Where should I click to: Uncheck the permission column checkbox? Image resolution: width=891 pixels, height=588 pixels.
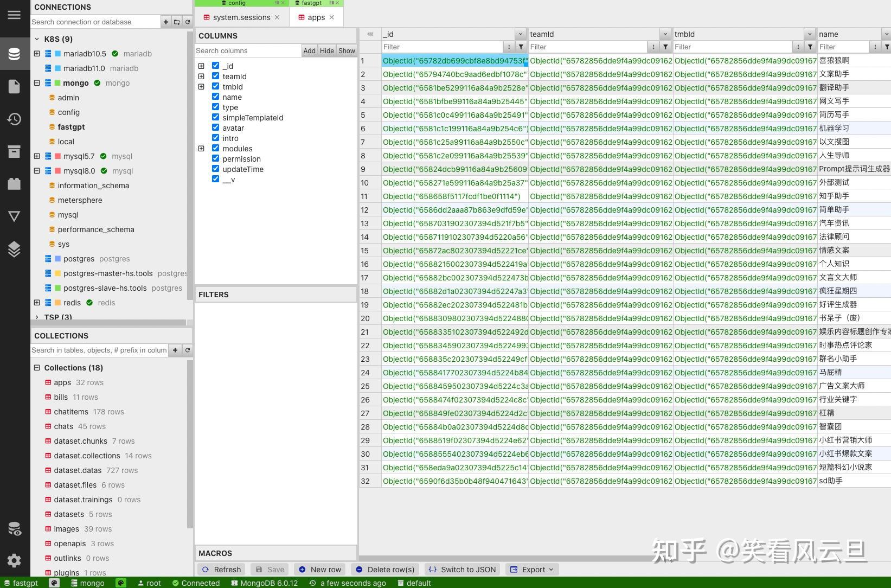point(215,158)
